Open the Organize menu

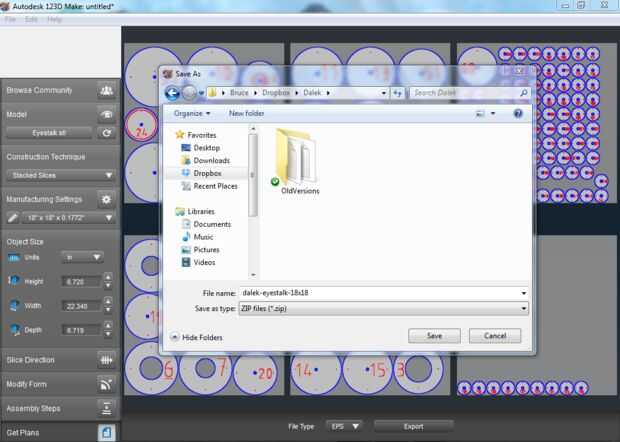coord(192,113)
